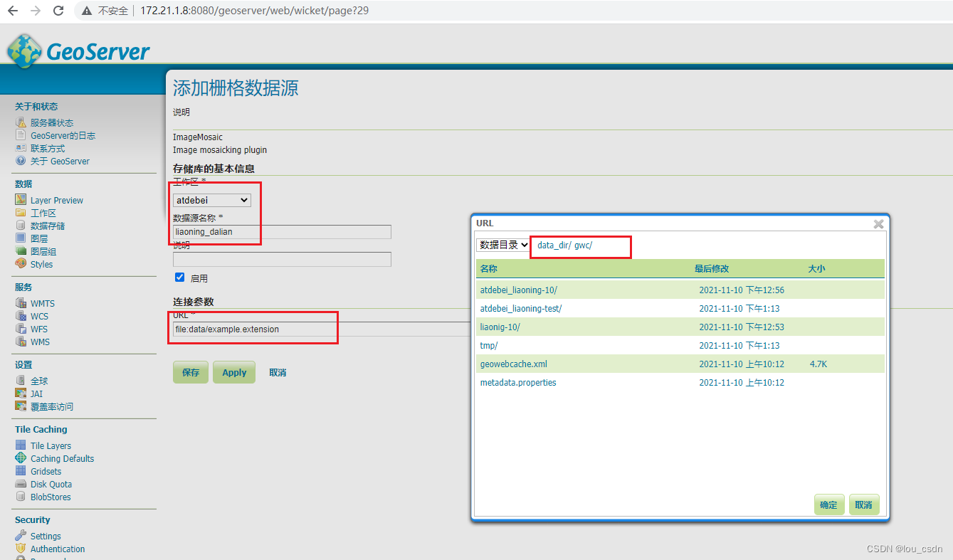The image size is (953, 560).
Task: Click the Authentication shield icon
Action: (21, 549)
